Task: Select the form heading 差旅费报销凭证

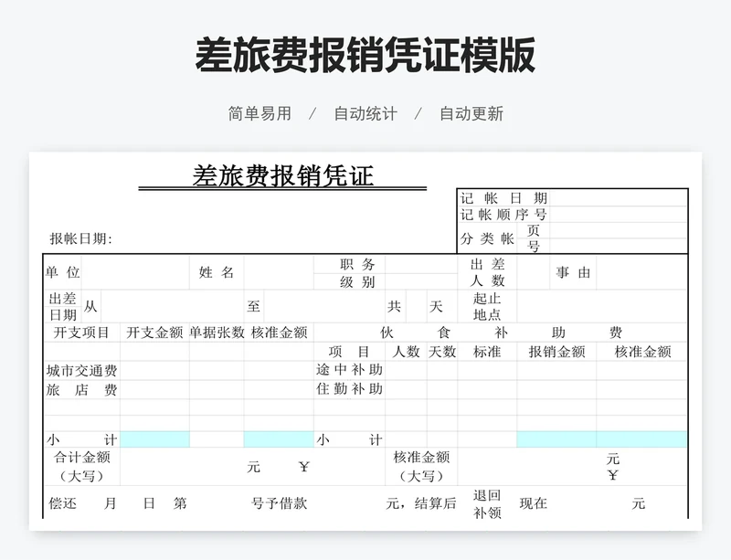Action: (283, 175)
